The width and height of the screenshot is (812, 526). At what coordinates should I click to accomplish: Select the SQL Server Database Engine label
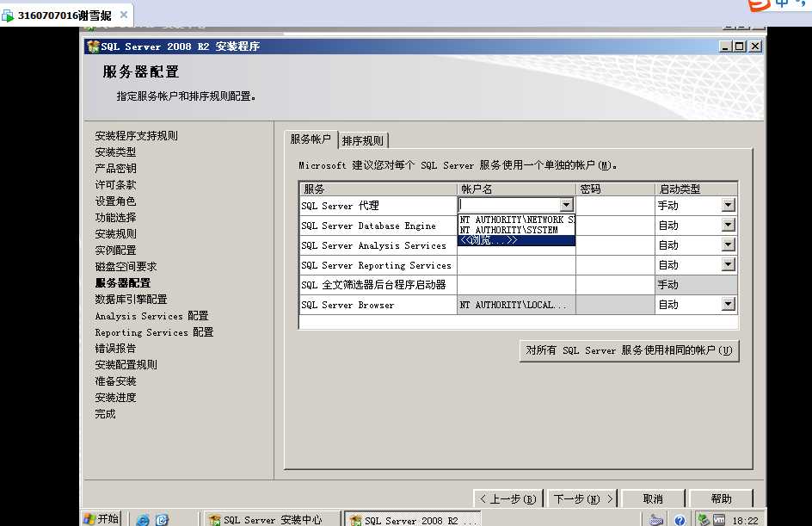[369, 226]
